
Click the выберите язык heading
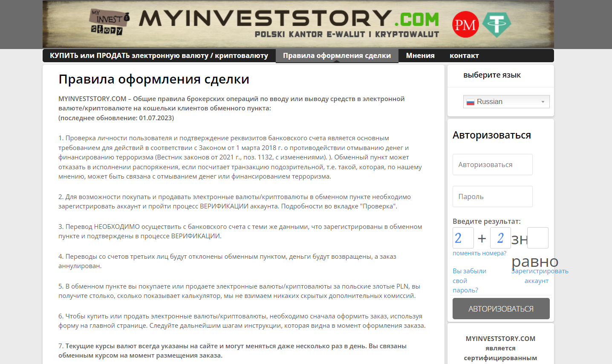coord(492,75)
